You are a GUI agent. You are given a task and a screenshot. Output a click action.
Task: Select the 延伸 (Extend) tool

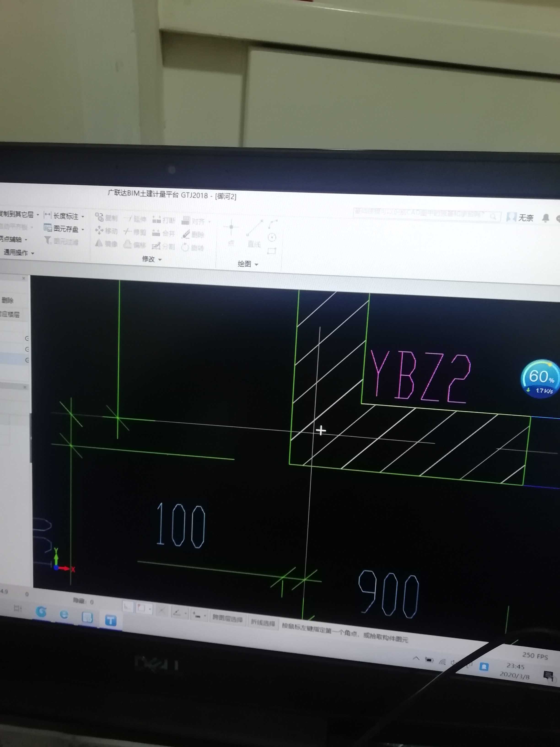[x=135, y=219]
